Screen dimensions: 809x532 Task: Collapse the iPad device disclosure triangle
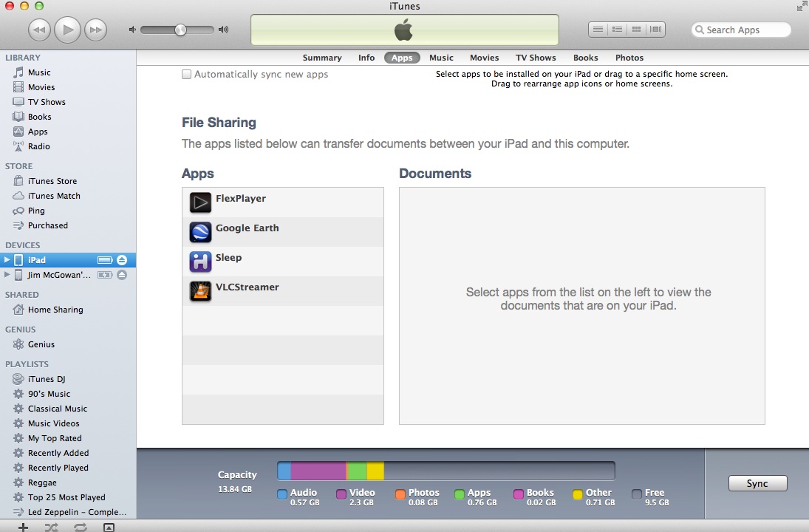click(x=7, y=259)
